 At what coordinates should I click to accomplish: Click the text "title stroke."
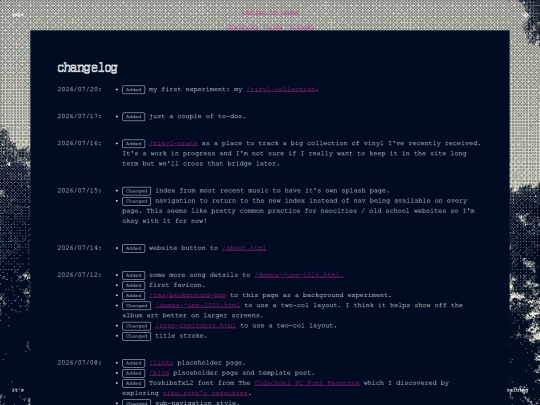pyautogui.click(x=181, y=336)
